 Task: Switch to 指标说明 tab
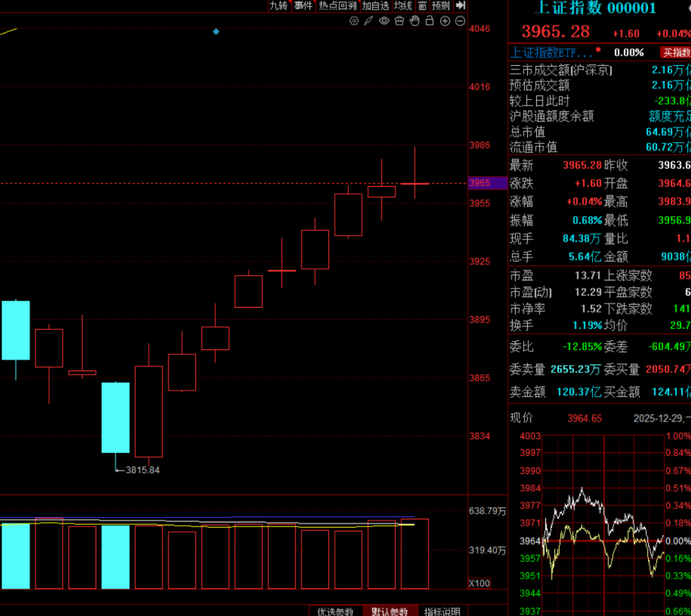pyautogui.click(x=442, y=612)
